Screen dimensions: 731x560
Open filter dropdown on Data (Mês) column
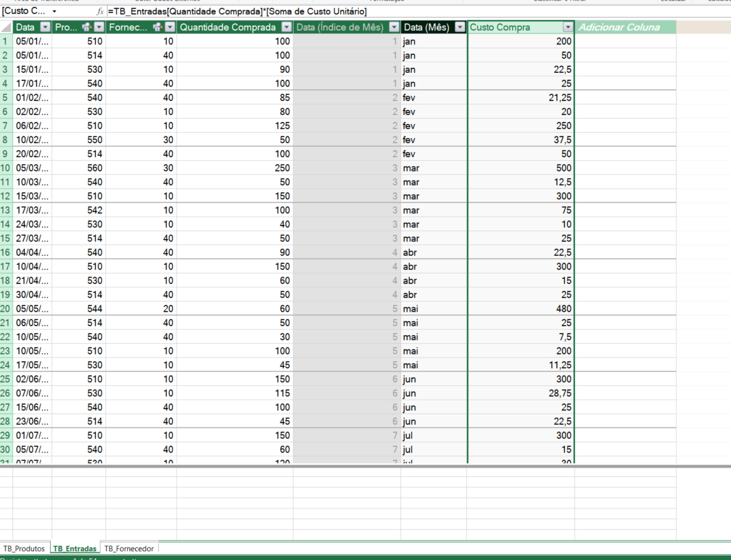tap(460, 27)
